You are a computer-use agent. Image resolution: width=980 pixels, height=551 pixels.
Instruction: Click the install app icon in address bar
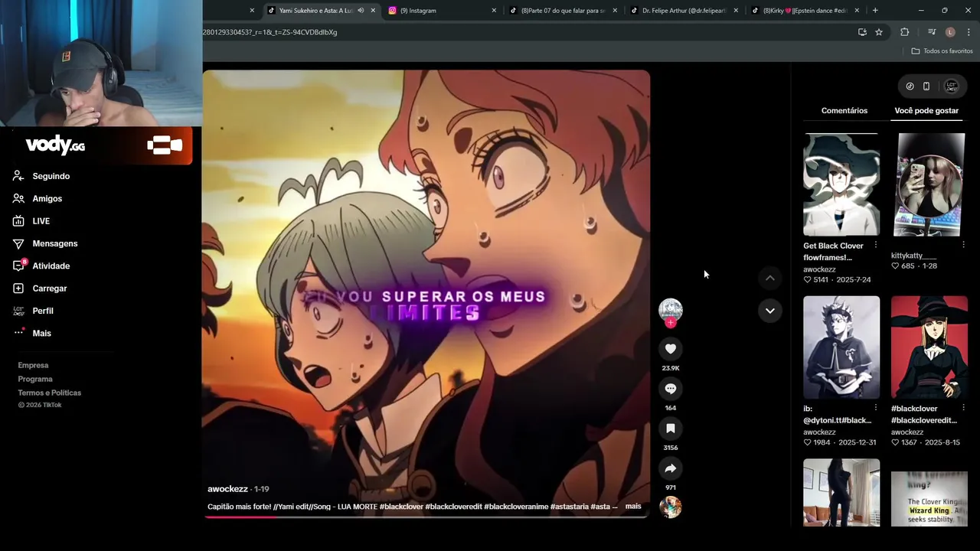(x=862, y=32)
